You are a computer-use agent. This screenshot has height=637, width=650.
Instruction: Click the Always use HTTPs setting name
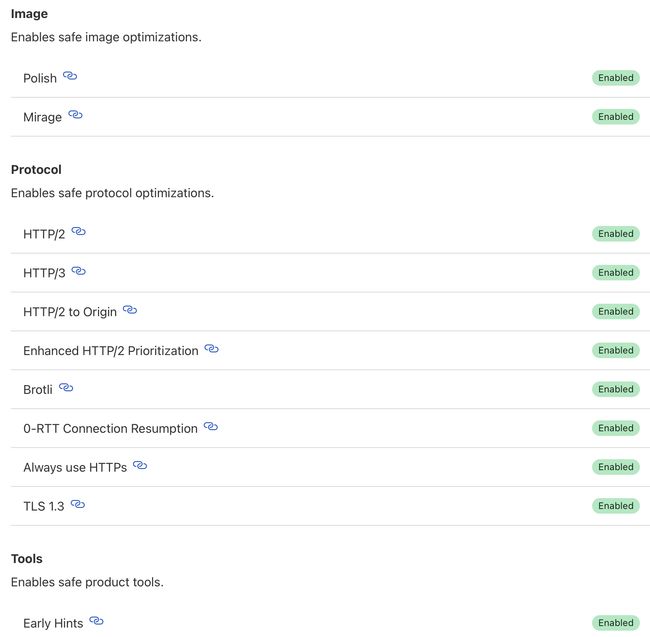(x=75, y=467)
